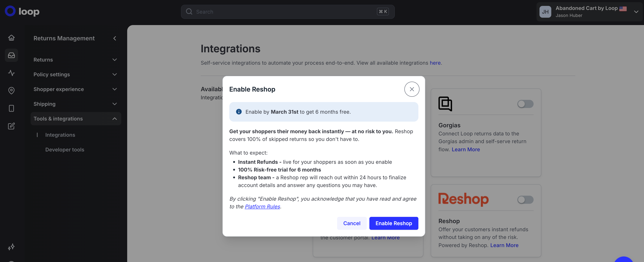This screenshot has height=262, width=644.
Task: Click the sparkles icon at sidebar bottom
Action: pyautogui.click(x=11, y=247)
